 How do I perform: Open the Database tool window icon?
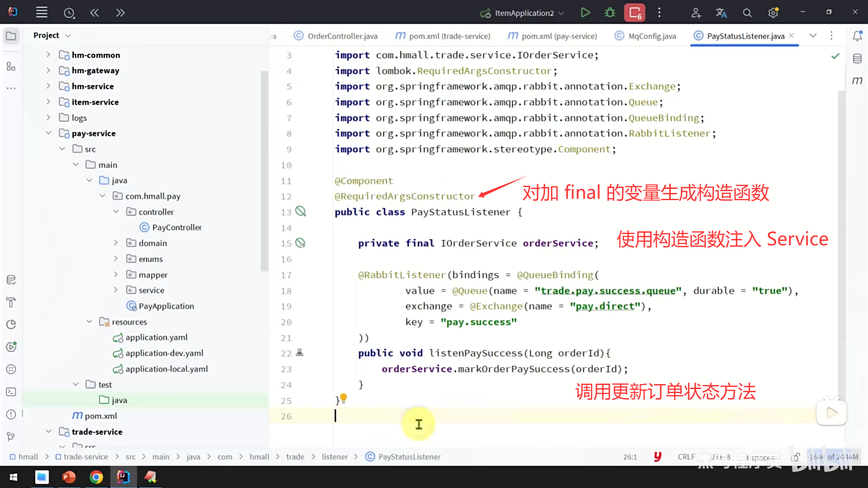coord(857,59)
